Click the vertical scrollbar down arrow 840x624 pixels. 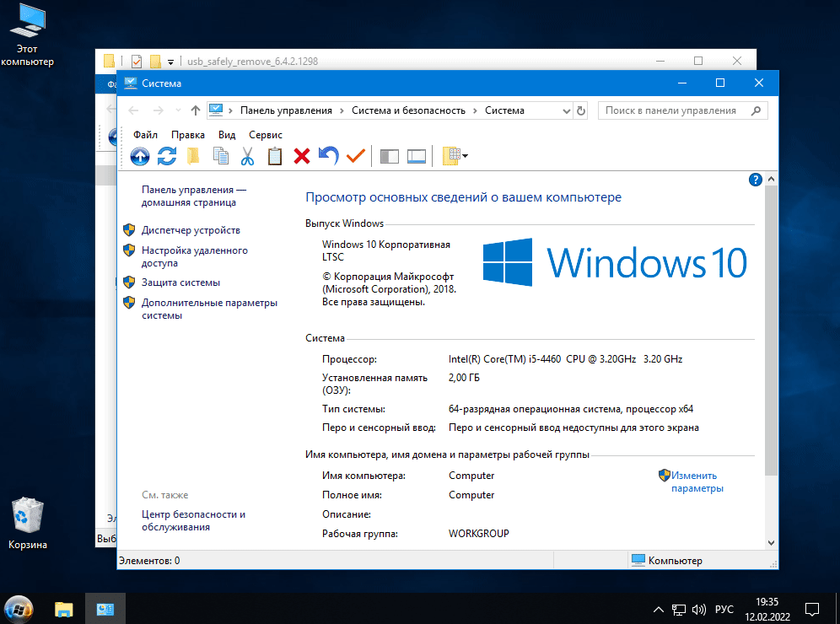pos(772,542)
